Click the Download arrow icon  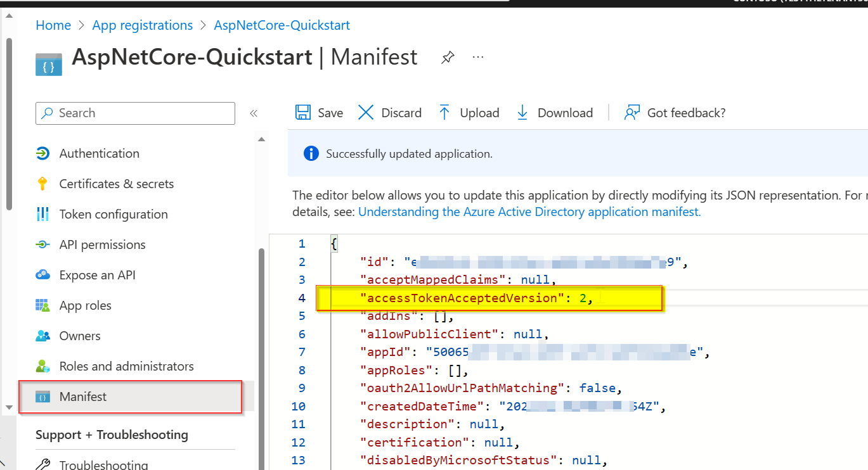click(x=522, y=113)
